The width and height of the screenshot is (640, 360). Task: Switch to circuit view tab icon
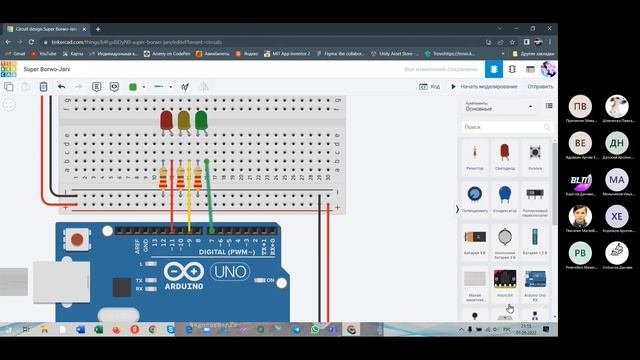(493, 69)
